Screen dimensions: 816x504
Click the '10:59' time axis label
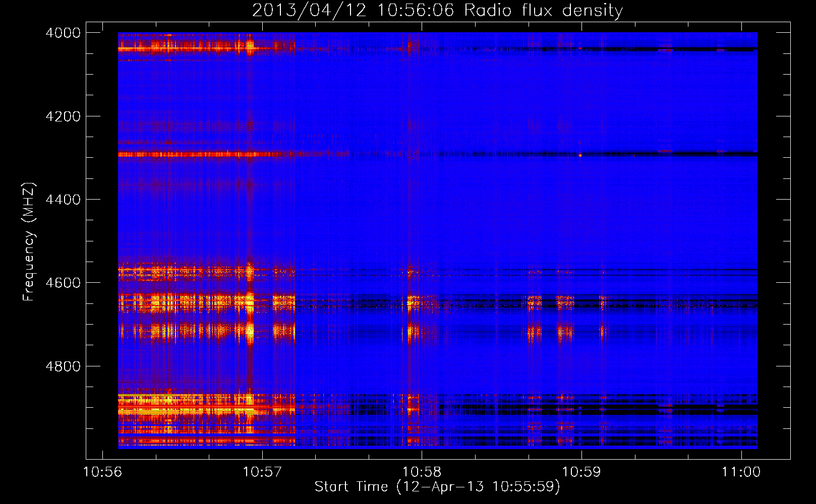581,472
